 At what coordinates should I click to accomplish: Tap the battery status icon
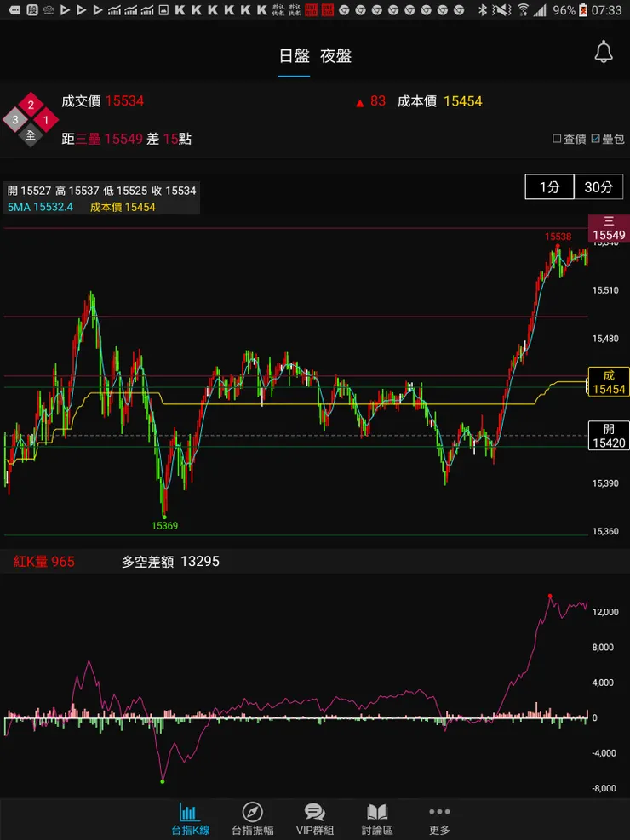point(583,9)
